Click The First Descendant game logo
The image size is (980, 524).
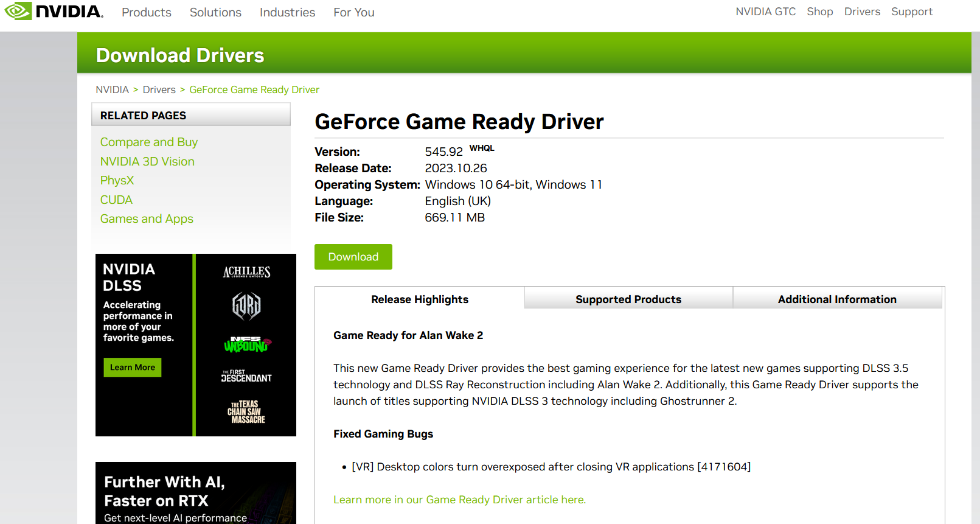pyautogui.click(x=246, y=376)
